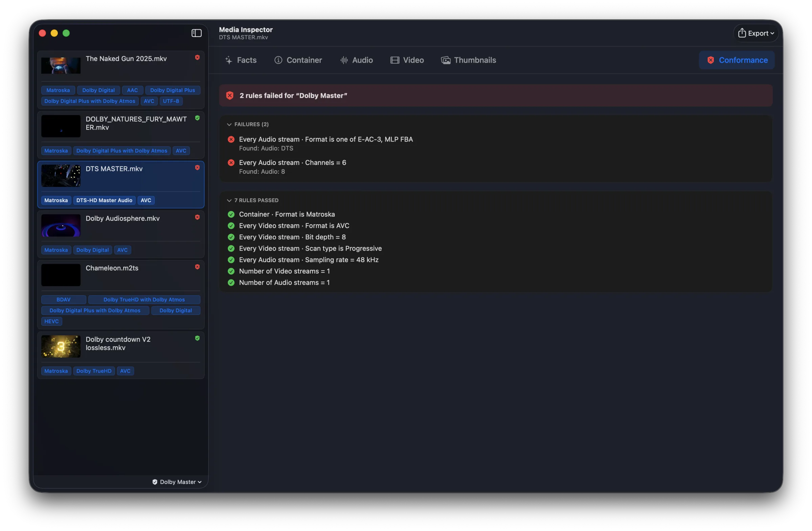
Task: Click the Dolby Digital Plus tag under Naked Gun
Action: (173, 90)
